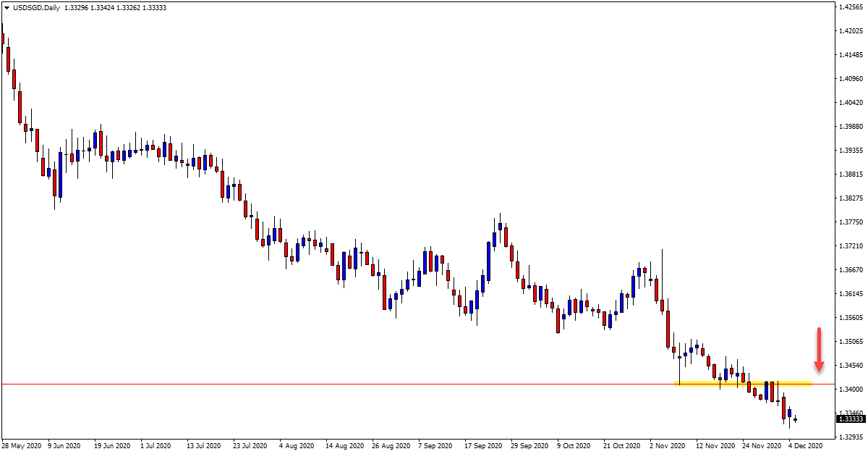The image size is (868, 454).
Task: Click price axis label 1.35065
Action: coord(851,342)
